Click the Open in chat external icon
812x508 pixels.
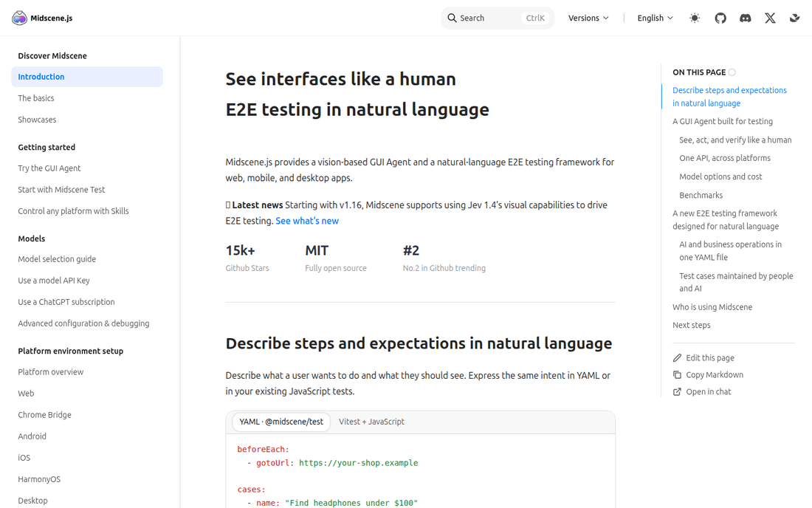677,392
